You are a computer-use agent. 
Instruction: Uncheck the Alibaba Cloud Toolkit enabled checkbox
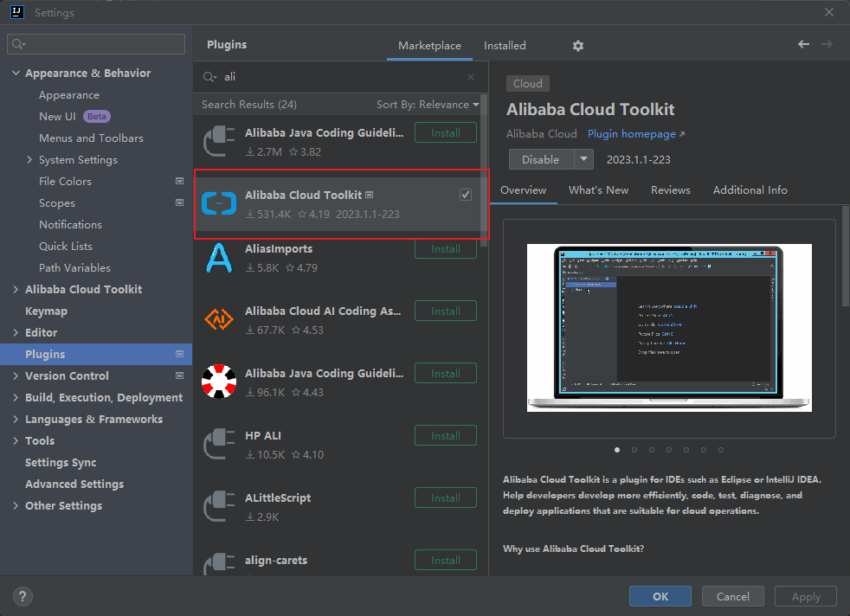click(465, 195)
